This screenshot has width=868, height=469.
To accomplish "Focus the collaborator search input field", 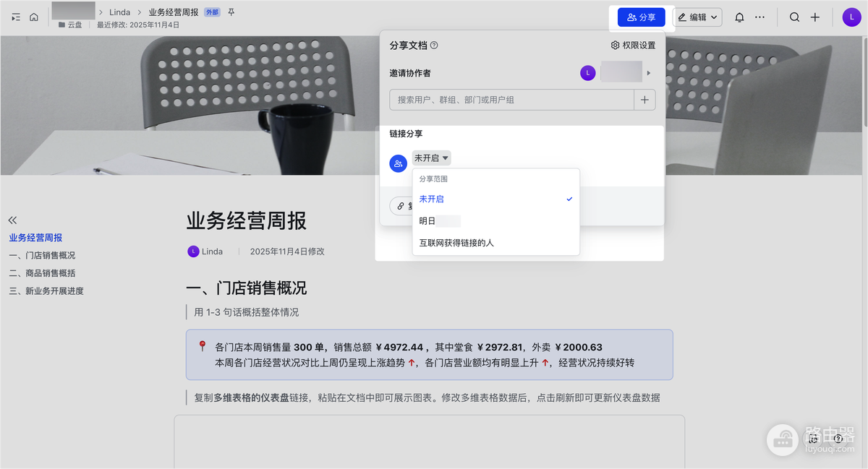I will 511,100.
